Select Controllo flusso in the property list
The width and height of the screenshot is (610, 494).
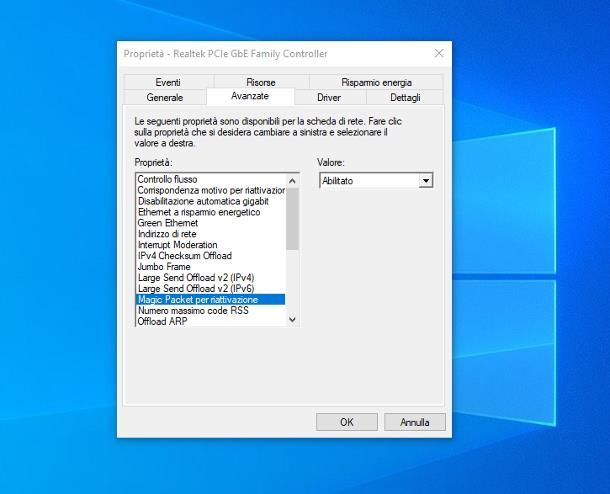(167, 179)
